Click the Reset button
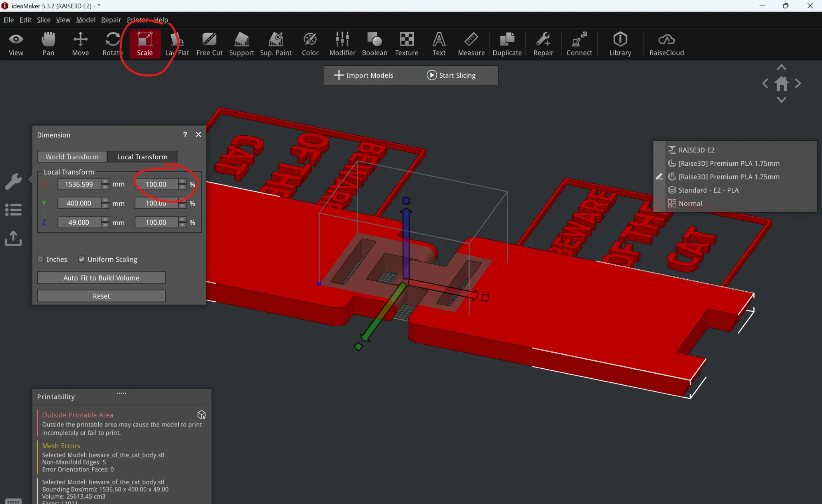822x504 pixels. [x=101, y=296]
